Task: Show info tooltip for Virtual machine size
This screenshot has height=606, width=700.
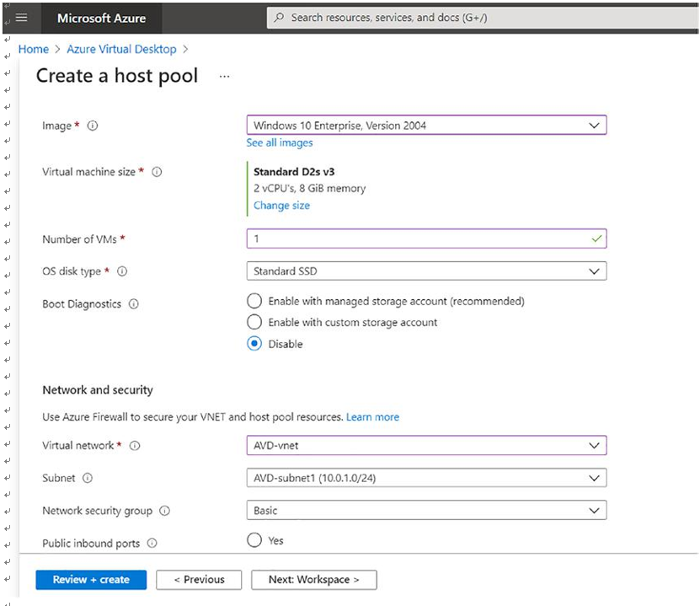Action: point(157,172)
